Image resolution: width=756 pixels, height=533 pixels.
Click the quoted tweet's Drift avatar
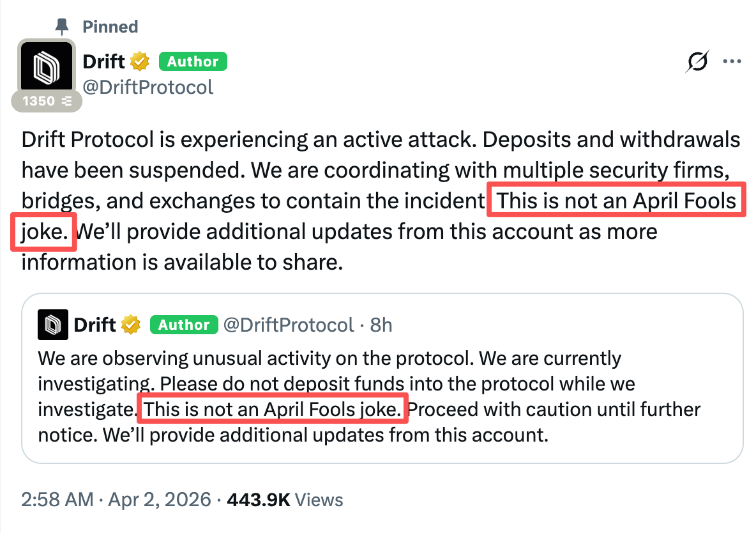(52, 324)
